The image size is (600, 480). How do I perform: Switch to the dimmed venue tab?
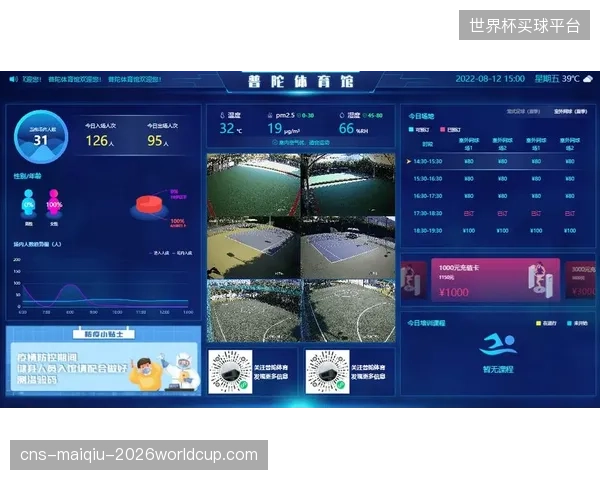point(523,111)
